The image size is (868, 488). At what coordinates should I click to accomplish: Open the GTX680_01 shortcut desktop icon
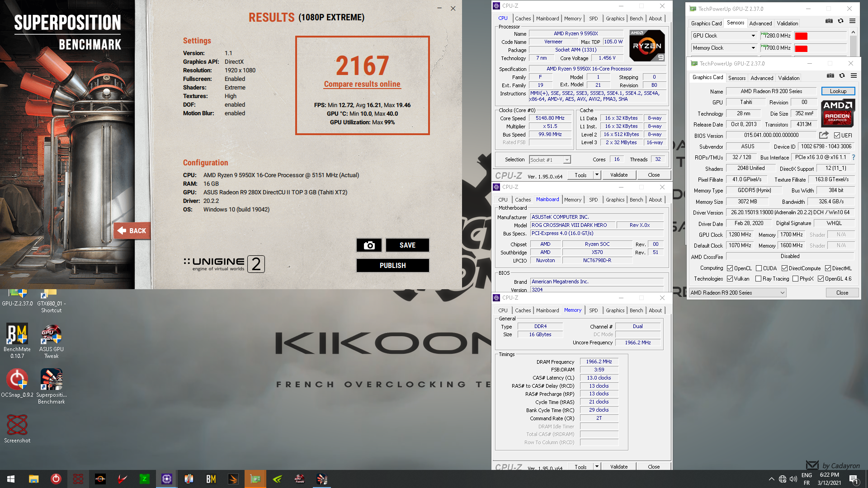tap(51, 301)
